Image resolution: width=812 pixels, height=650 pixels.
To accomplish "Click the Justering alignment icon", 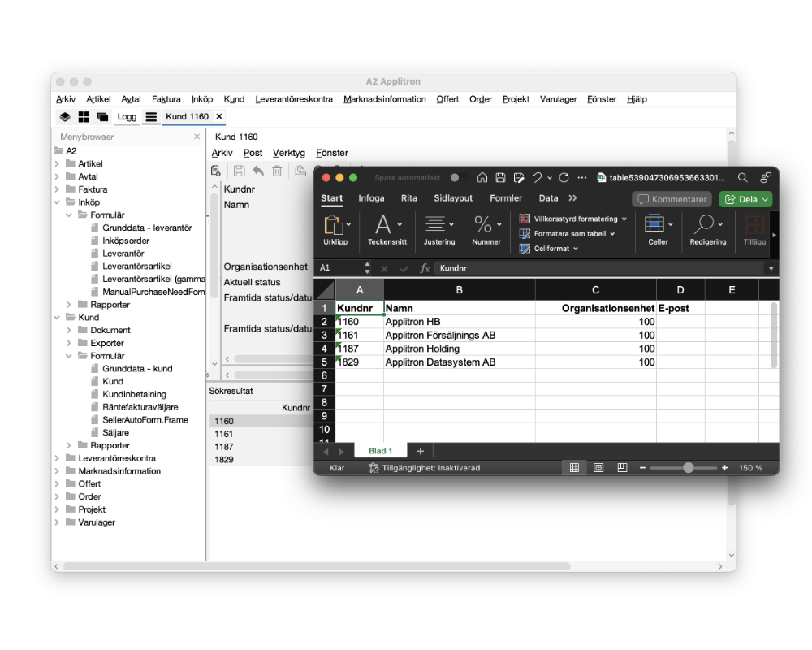I will pos(434,224).
